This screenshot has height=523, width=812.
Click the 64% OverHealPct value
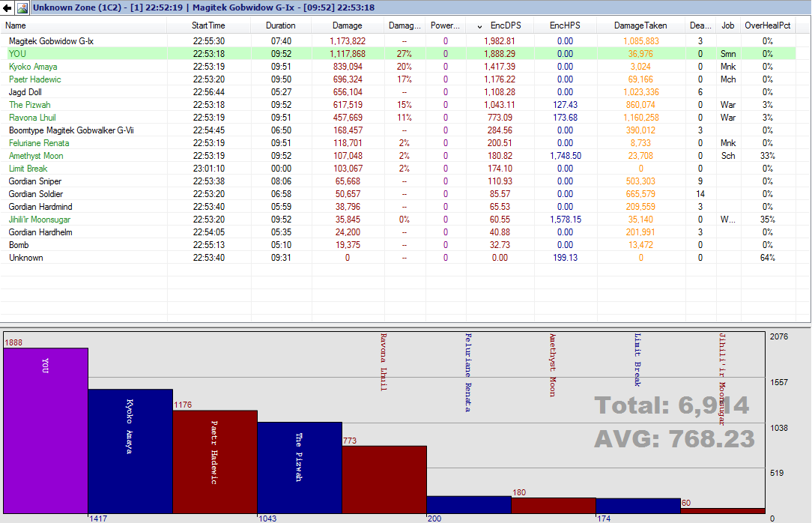click(x=768, y=258)
